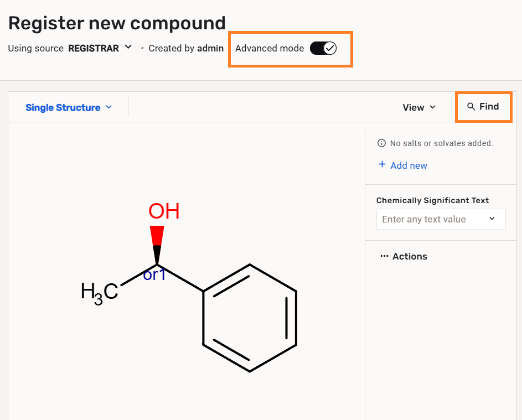The width and height of the screenshot is (522, 420).
Task: Click the or1 stereo label
Action: point(154,275)
